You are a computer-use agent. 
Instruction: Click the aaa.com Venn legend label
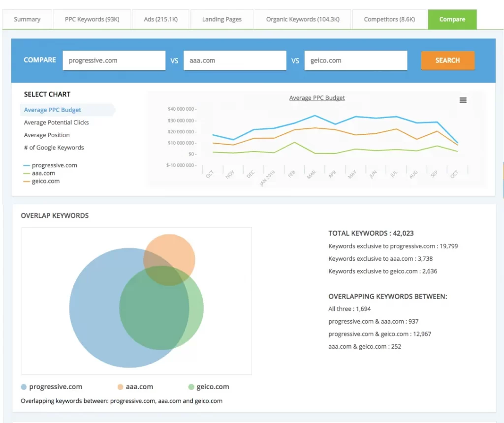(139, 387)
